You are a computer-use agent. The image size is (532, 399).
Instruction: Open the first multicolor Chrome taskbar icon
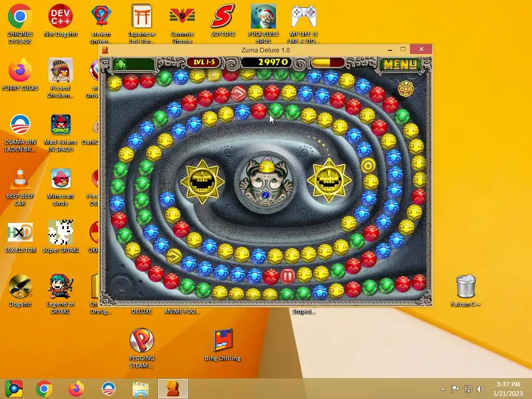point(14,389)
